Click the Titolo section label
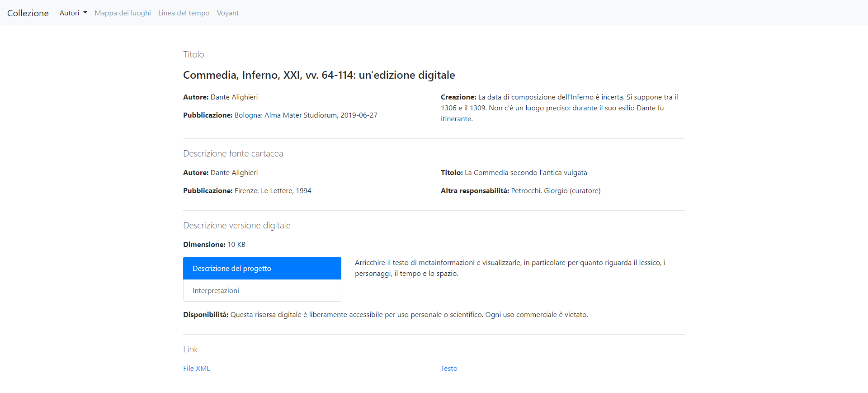 coord(193,54)
